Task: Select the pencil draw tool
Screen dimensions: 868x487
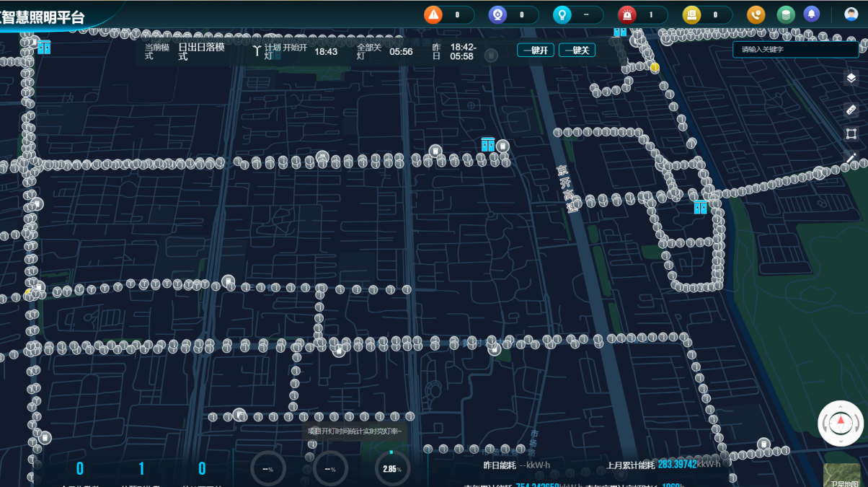Action: tap(851, 158)
